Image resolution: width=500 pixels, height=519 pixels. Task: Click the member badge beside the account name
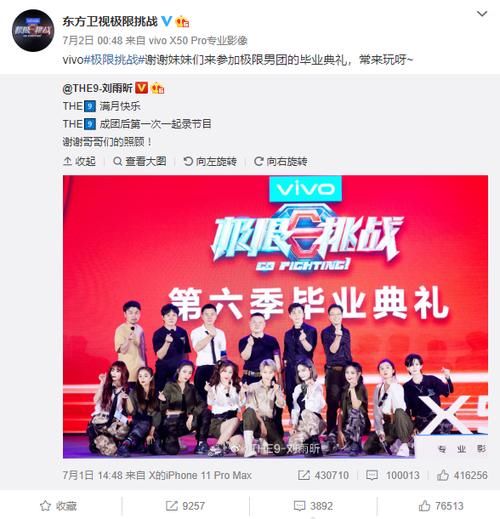pos(182,22)
